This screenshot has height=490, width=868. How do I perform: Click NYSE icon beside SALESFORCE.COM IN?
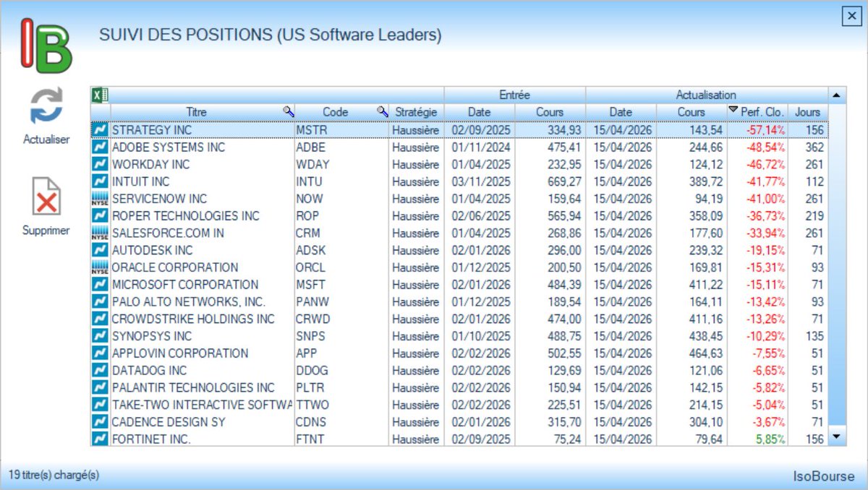(x=100, y=233)
